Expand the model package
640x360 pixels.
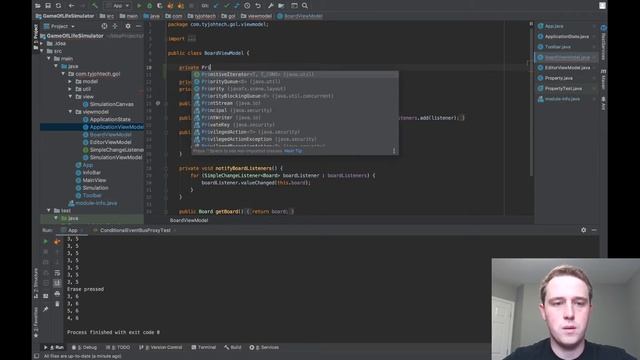click(70, 82)
